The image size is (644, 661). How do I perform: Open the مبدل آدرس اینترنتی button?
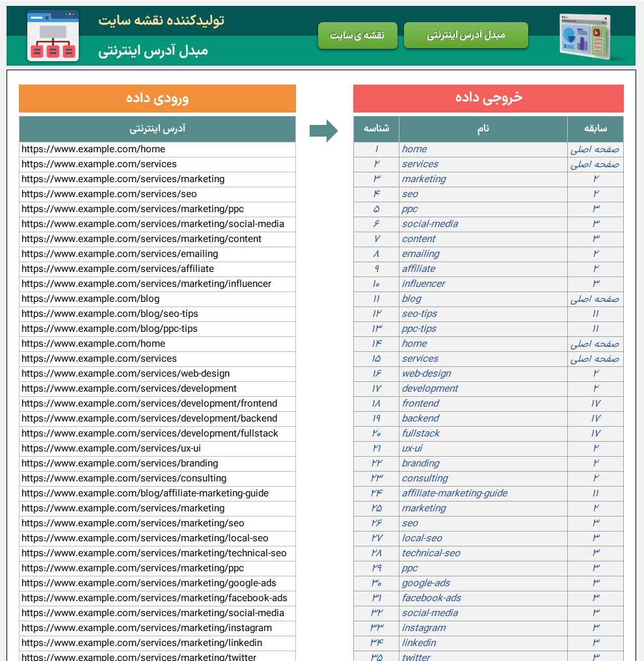point(466,35)
